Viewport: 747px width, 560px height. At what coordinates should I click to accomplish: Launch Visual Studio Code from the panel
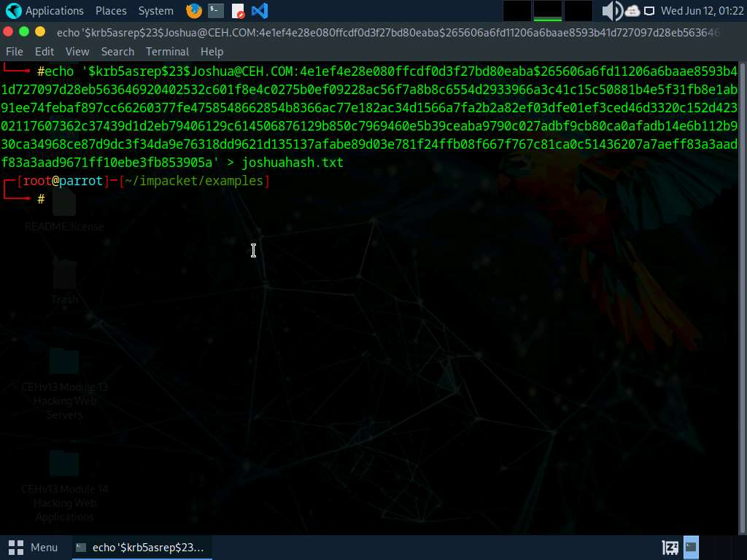click(x=259, y=11)
